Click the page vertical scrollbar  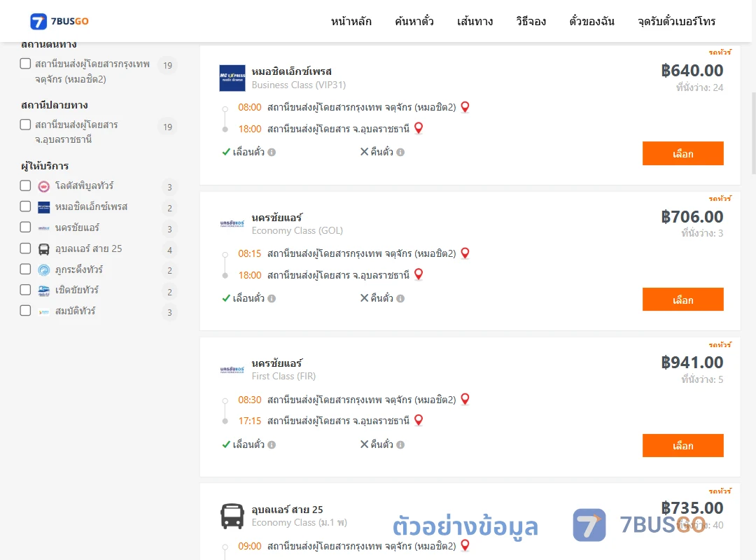point(754,132)
